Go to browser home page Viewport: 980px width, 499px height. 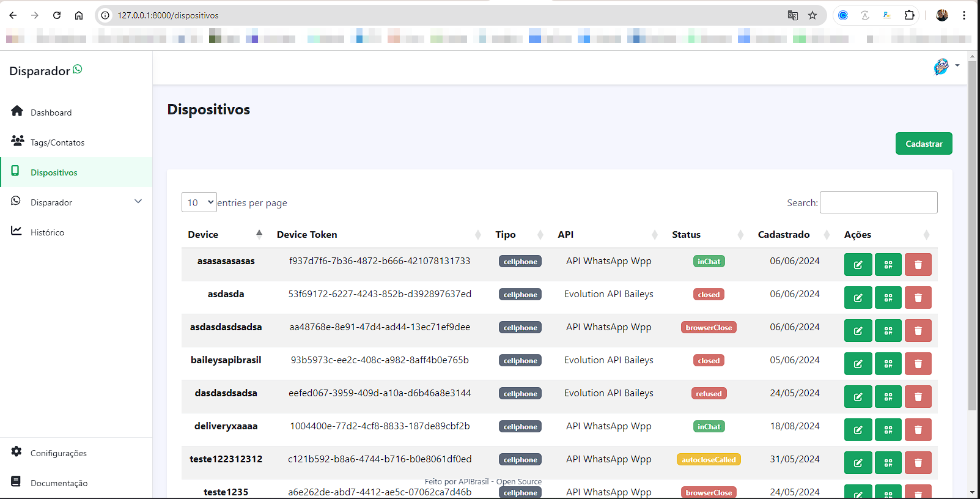tap(79, 15)
